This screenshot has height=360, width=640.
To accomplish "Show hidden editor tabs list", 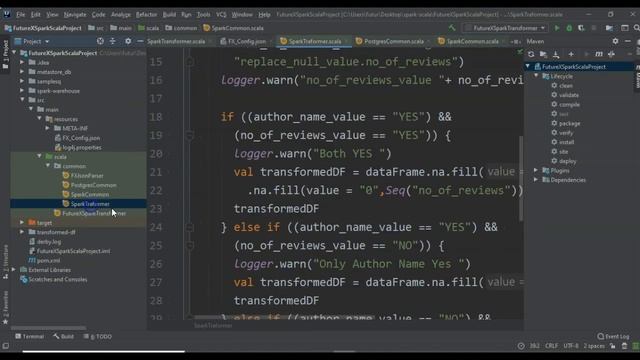I will tap(515, 41).
